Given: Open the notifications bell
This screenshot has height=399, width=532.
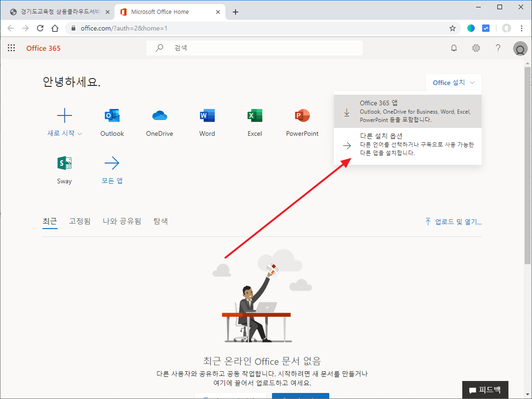Looking at the screenshot, I should [454, 48].
